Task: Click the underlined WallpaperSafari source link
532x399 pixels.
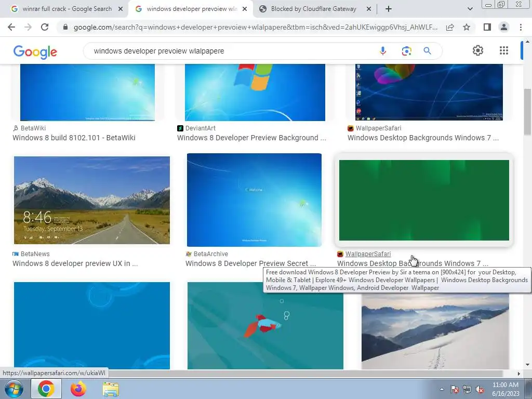Action: tap(368, 254)
